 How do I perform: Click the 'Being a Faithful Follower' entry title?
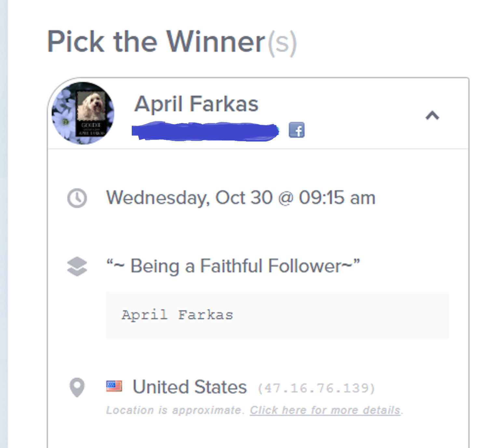pyautogui.click(x=233, y=266)
